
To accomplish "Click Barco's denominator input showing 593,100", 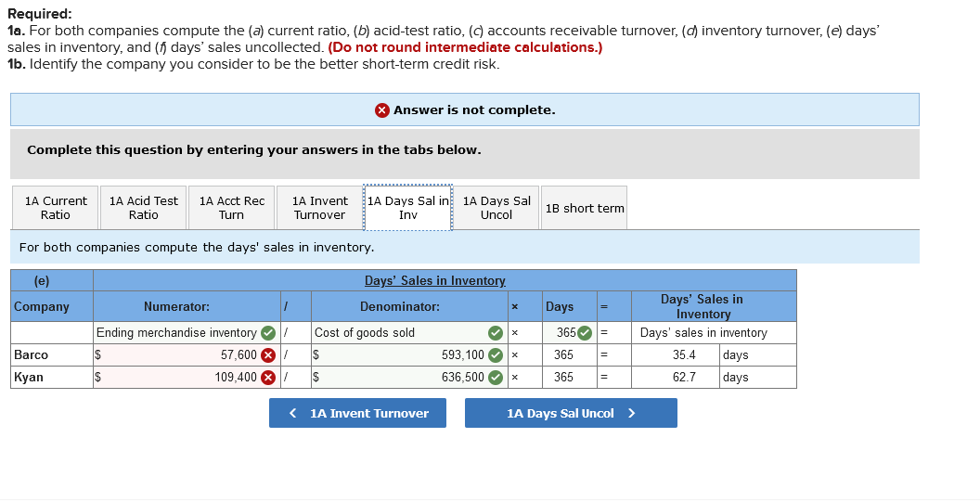I will [408, 355].
